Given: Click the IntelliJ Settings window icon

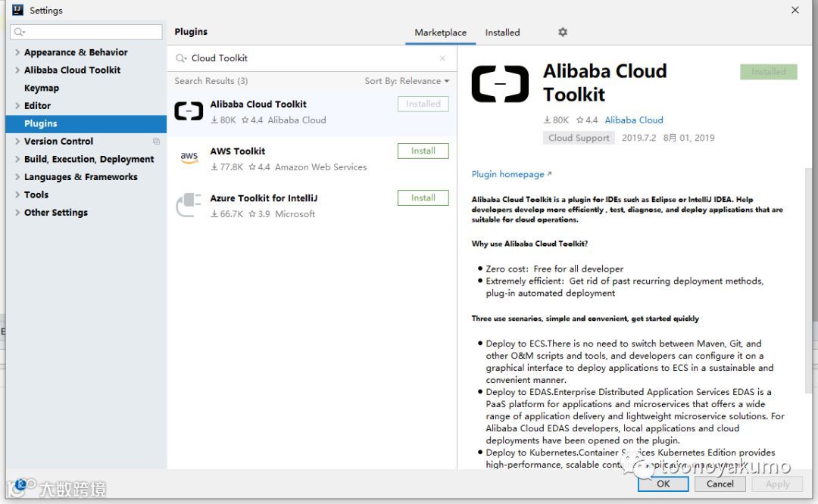Looking at the screenshot, I should 17,10.
